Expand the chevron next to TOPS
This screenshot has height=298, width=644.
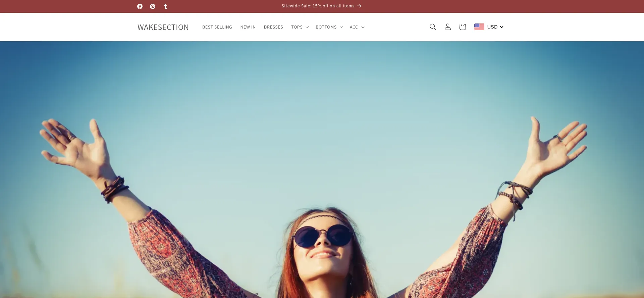click(x=307, y=27)
